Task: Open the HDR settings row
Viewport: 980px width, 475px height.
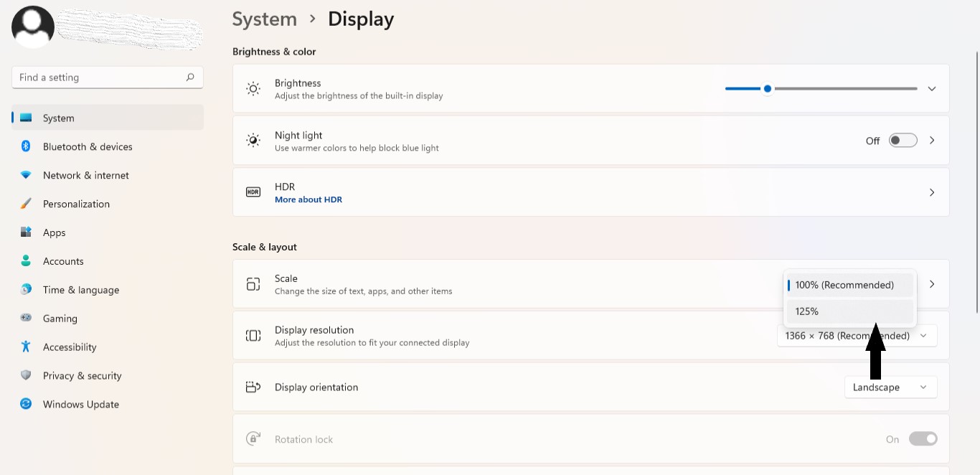Action: coord(590,192)
